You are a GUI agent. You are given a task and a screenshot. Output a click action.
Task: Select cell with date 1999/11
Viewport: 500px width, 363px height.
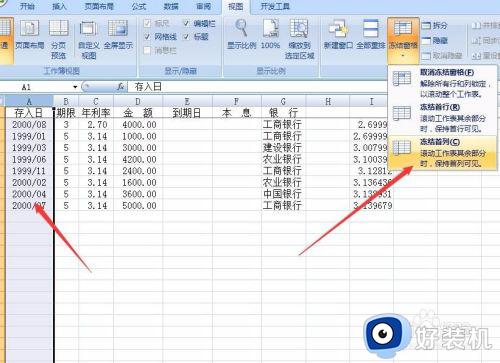click(x=29, y=171)
